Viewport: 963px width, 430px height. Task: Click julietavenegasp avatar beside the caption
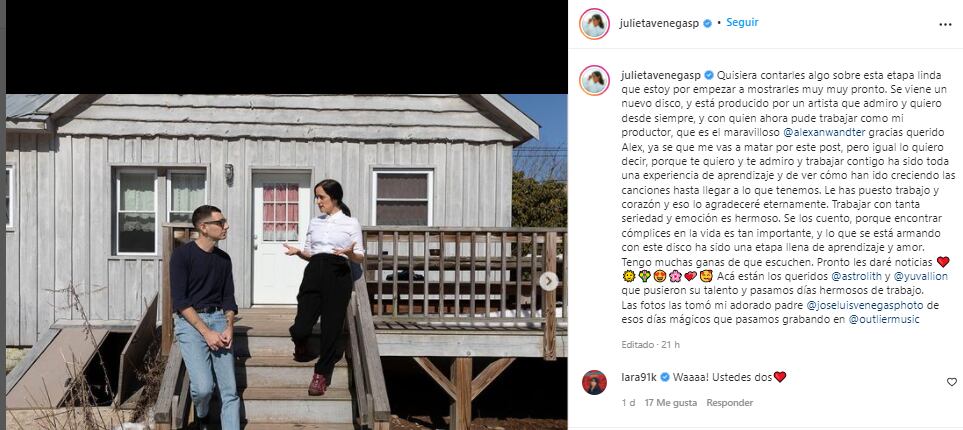click(594, 80)
